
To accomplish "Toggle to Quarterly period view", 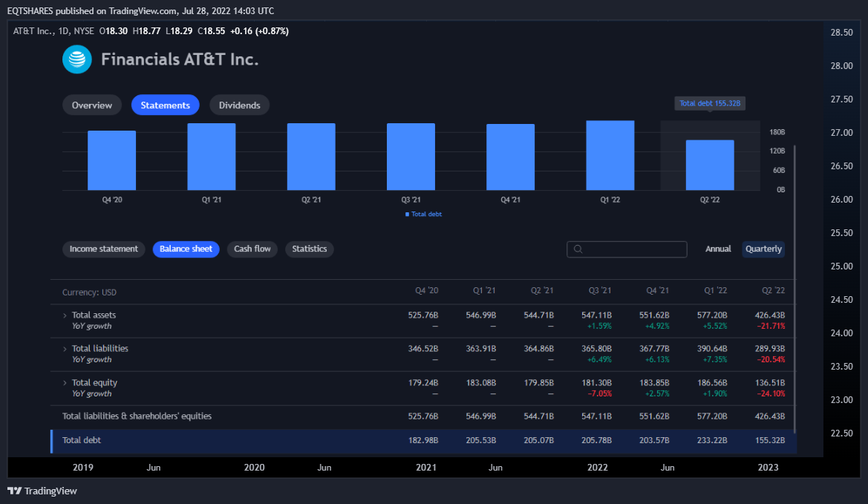I will click(x=763, y=249).
